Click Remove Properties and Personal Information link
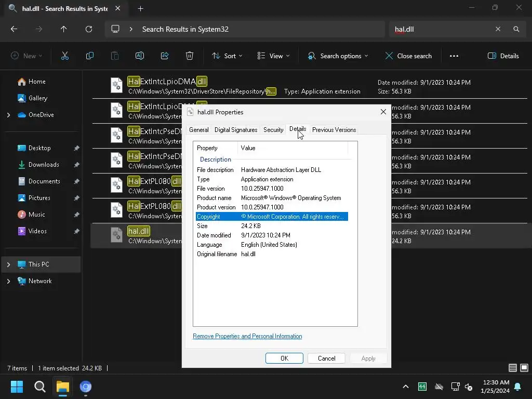The image size is (532, 399). (x=247, y=336)
